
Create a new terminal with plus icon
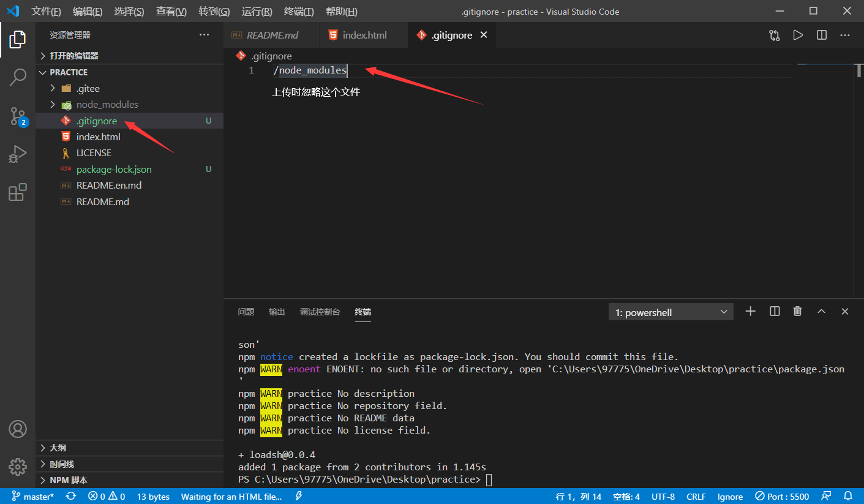point(750,312)
